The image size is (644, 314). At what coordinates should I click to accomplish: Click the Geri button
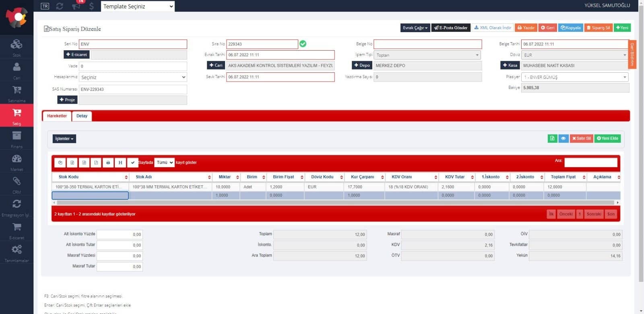coord(547,28)
